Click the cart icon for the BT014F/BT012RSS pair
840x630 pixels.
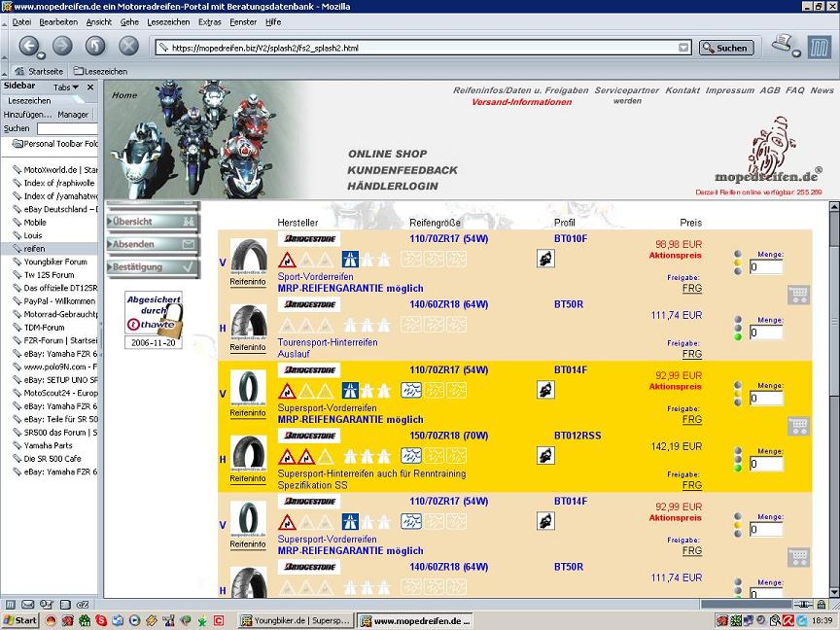point(798,426)
